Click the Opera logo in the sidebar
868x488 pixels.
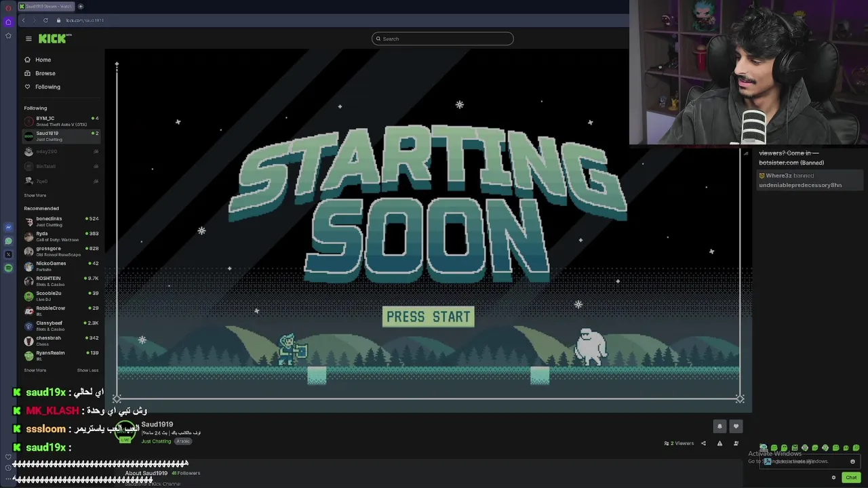(8, 7)
